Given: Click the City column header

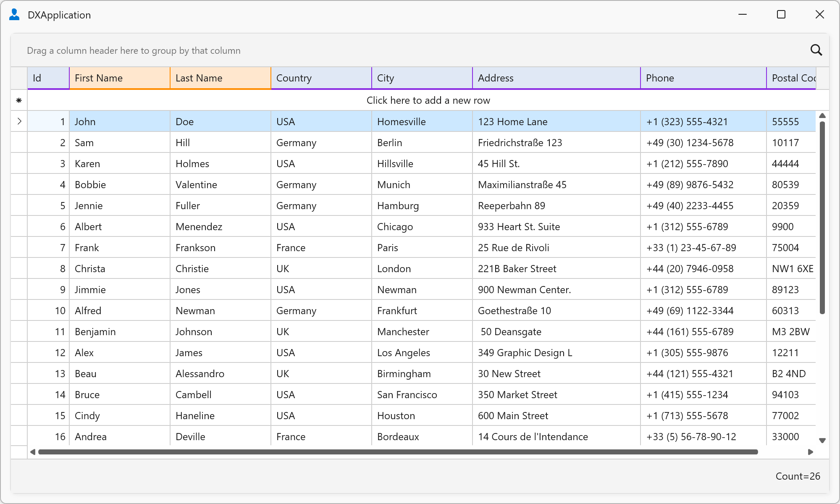Looking at the screenshot, I should point(422,78).
